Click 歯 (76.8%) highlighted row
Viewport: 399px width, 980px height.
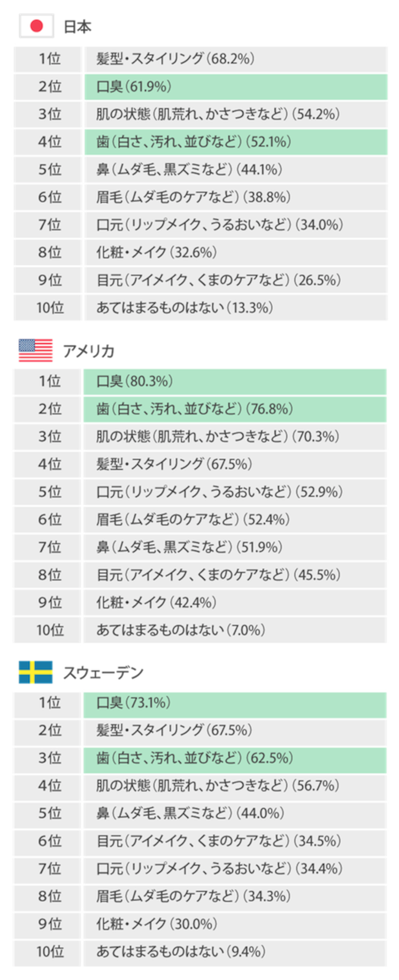[x=235, y=409]
